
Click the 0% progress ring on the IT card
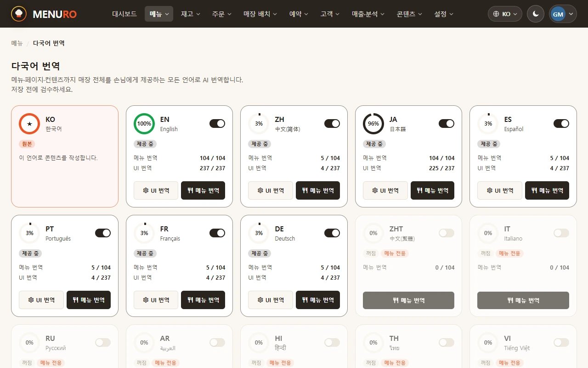[x=488, y=233]
